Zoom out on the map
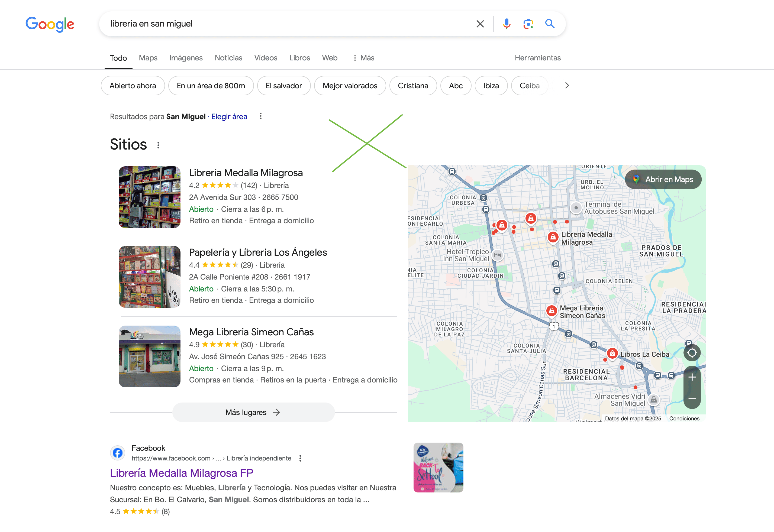This screenshot has height=532, width=774. [692, 398]
